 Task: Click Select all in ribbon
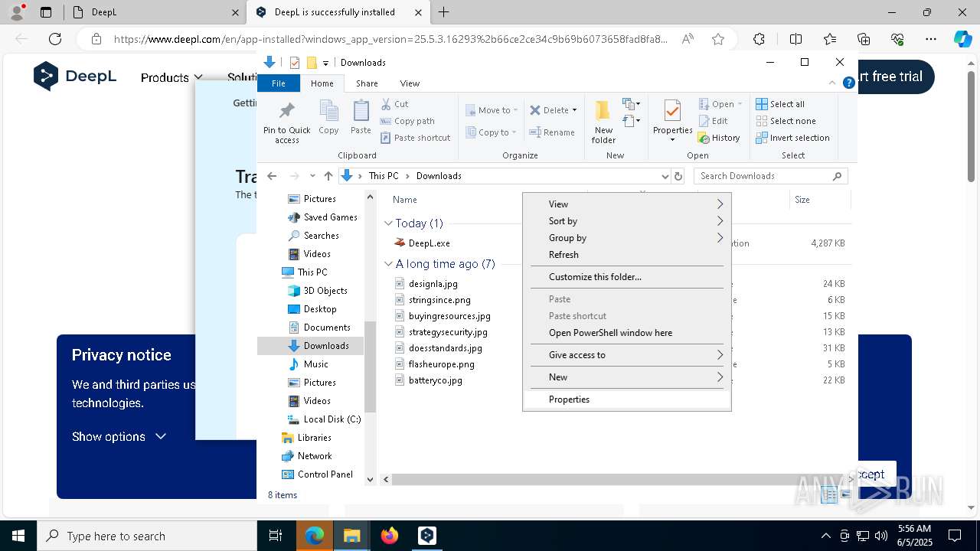[780, 104]
